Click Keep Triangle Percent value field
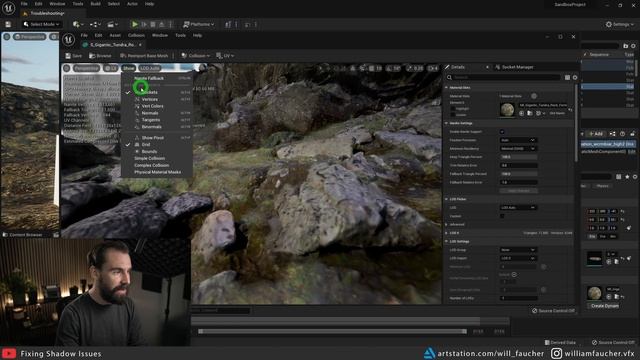 coord(519,157)
